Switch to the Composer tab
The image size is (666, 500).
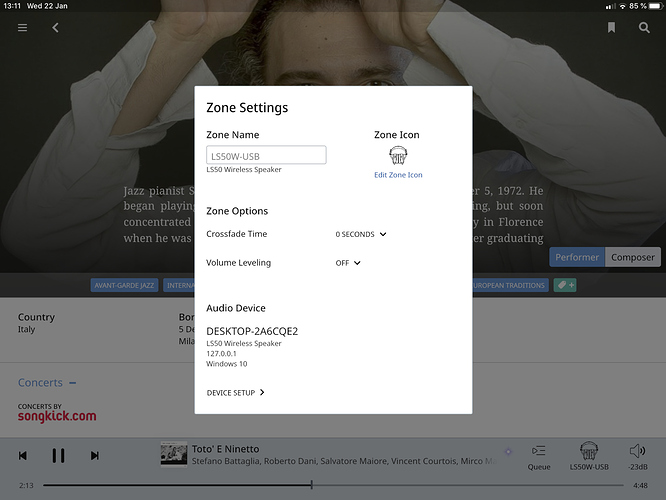click(x=633, y=257)
